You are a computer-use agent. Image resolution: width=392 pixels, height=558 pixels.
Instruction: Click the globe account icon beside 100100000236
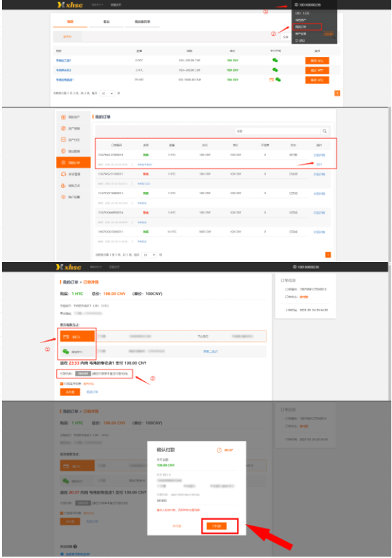[x=296, y=5]
